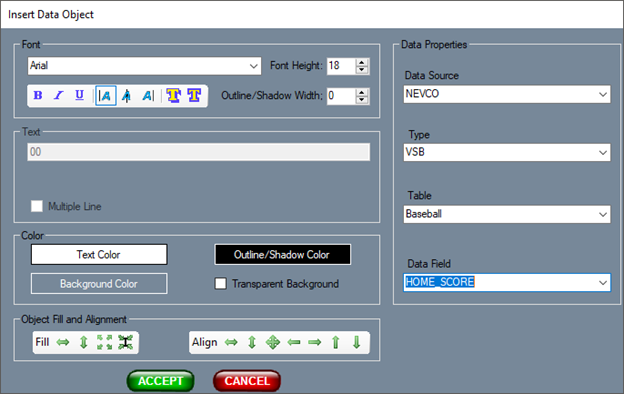Open the Data Source NEVCO dropdown
The width and height of the screenshot is (624, 394).
(x=603, y=95)
